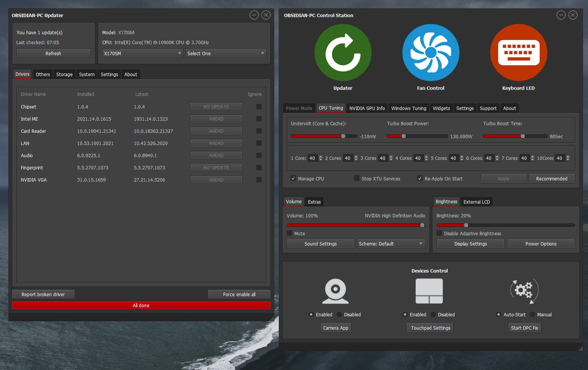
Task: Switch to the Widgets tab
Action: coord(441,108)
